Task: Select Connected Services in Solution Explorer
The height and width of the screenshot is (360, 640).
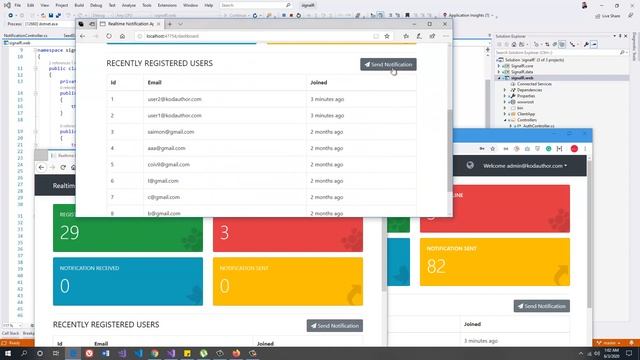Action: click(x=534, y=84)
